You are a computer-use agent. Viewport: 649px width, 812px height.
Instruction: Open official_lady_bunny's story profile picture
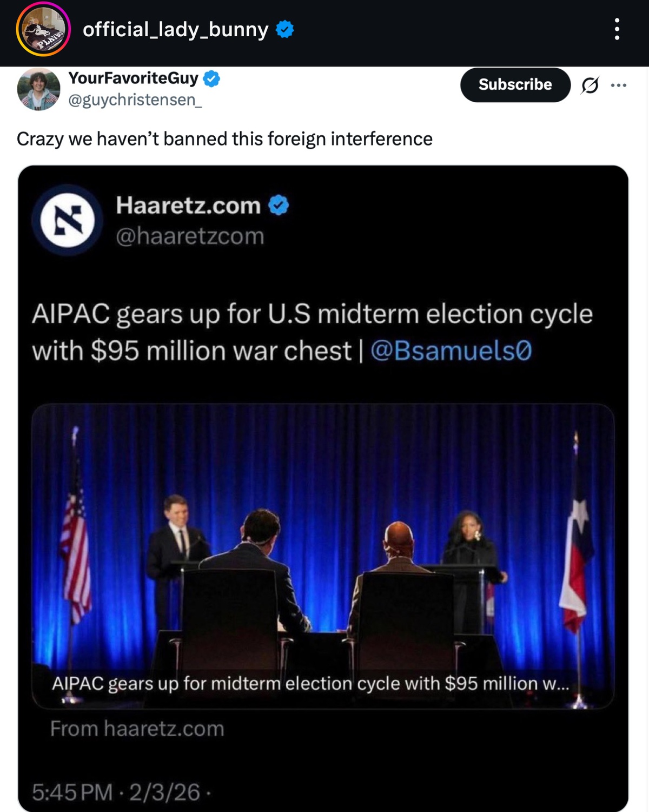point(43,29)
